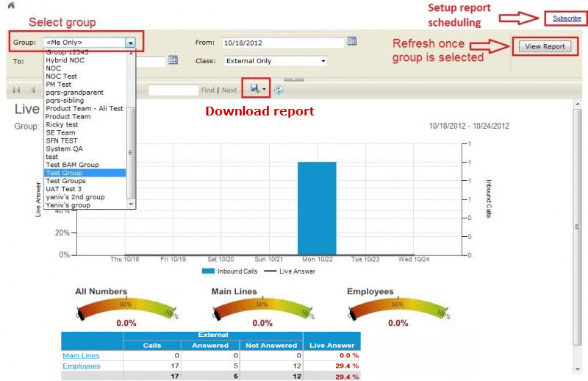Click the All Numbers gauge
The height and width of the screenshot is (381, 588).
click(126, 309)
